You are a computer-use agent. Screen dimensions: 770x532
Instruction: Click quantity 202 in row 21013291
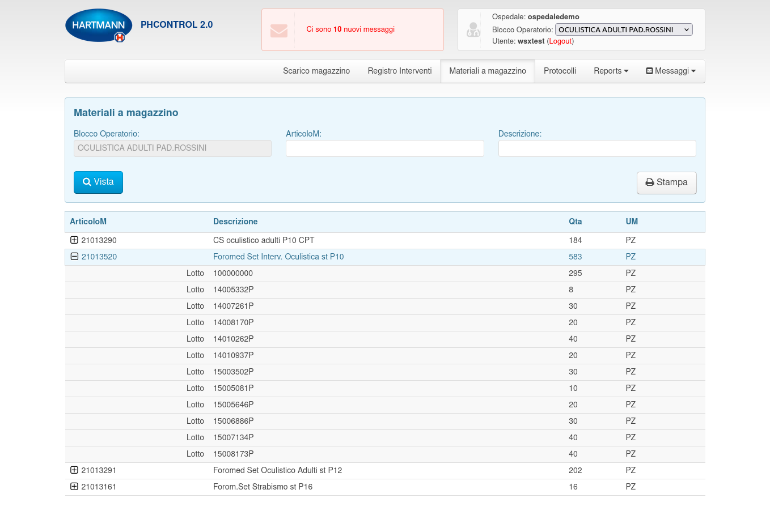point(576,470)
